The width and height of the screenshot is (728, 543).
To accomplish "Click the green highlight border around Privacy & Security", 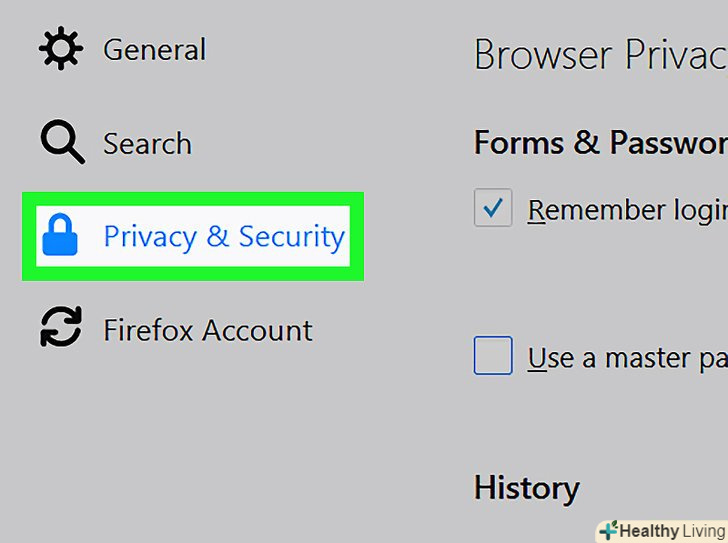I will (193, 273).
